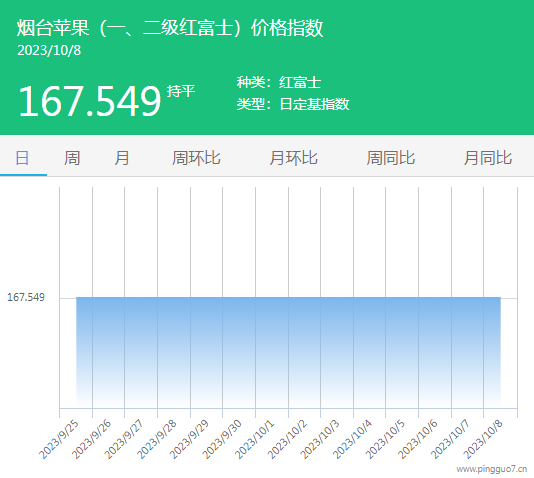Click the 2023/10/1 x-axis date label
The width and height of the screenshot is (534, 478).
coord(254,440)
